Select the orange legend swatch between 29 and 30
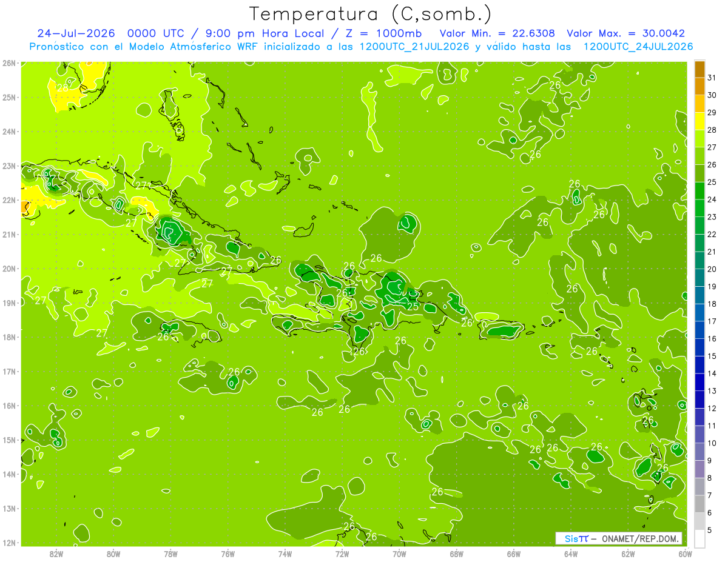728x562 pixels. (699, 104)
